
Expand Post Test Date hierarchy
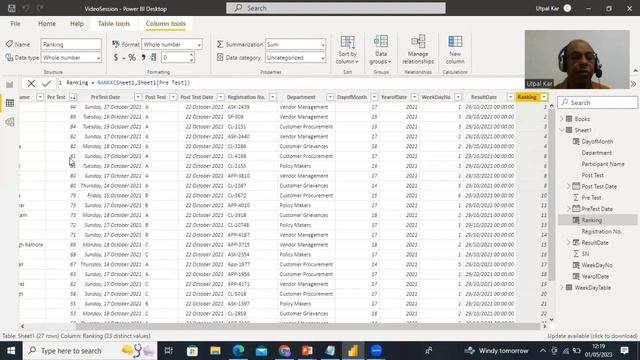pyautogui.click(x=569, y=186)
